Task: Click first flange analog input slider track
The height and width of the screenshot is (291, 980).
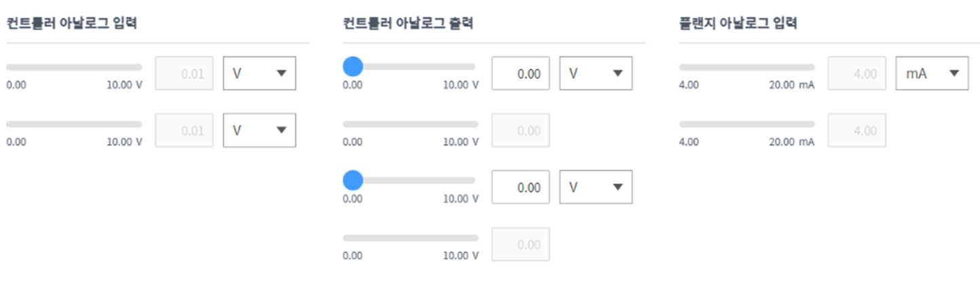Action: coord(746,67)
